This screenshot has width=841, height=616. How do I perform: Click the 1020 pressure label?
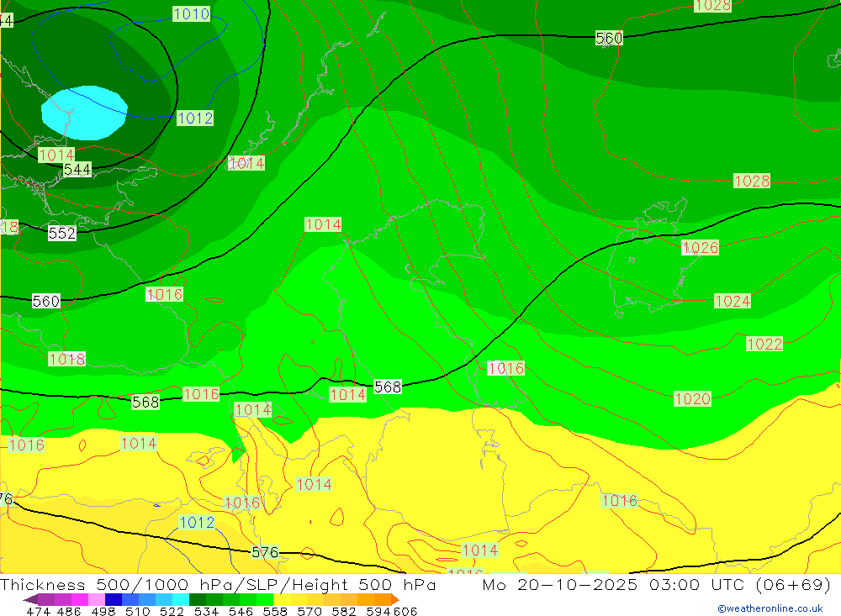tap(692, 399)
